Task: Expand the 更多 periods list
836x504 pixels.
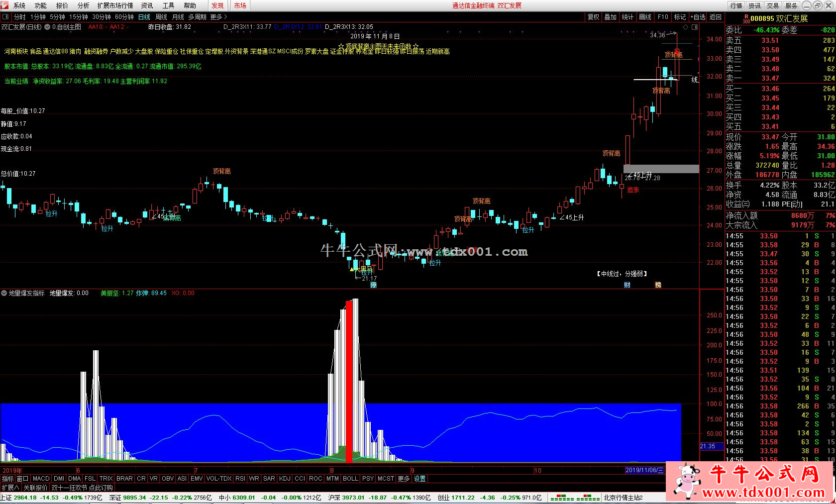Action: coord(218,17)
